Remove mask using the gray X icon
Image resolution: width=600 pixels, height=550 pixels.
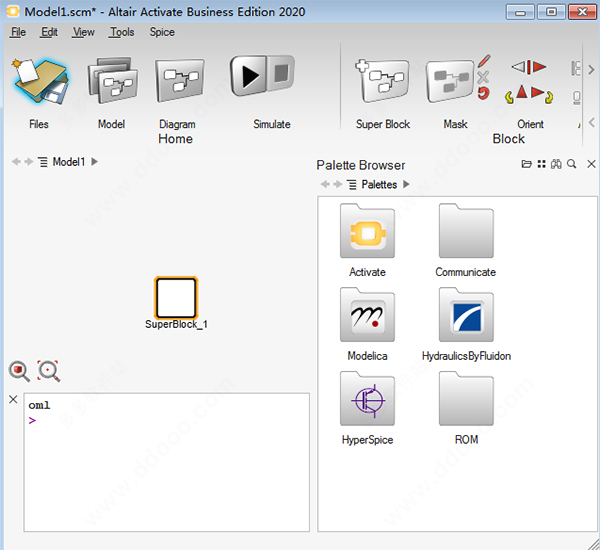(x=483, y=77)
